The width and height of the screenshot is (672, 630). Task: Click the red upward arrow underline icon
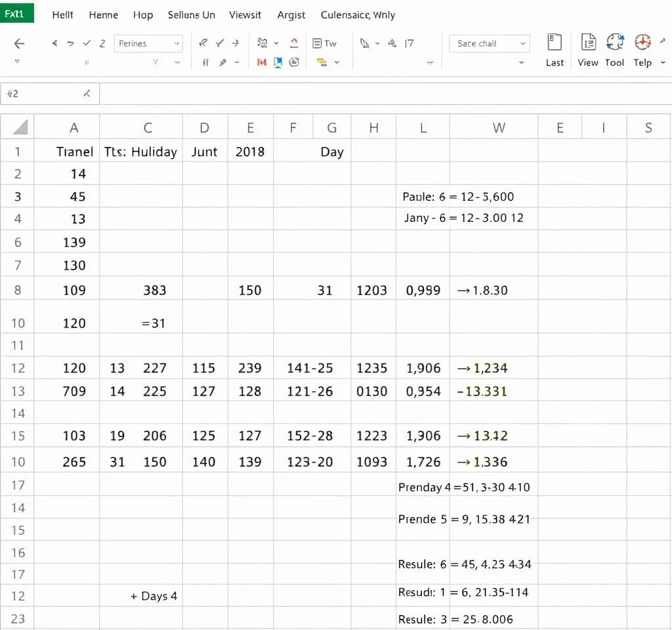tap(294, 43)
